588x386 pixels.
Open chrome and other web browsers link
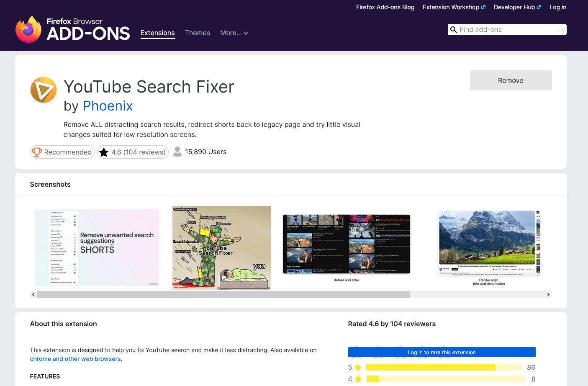pyautogui.click(x=75, y=359)
